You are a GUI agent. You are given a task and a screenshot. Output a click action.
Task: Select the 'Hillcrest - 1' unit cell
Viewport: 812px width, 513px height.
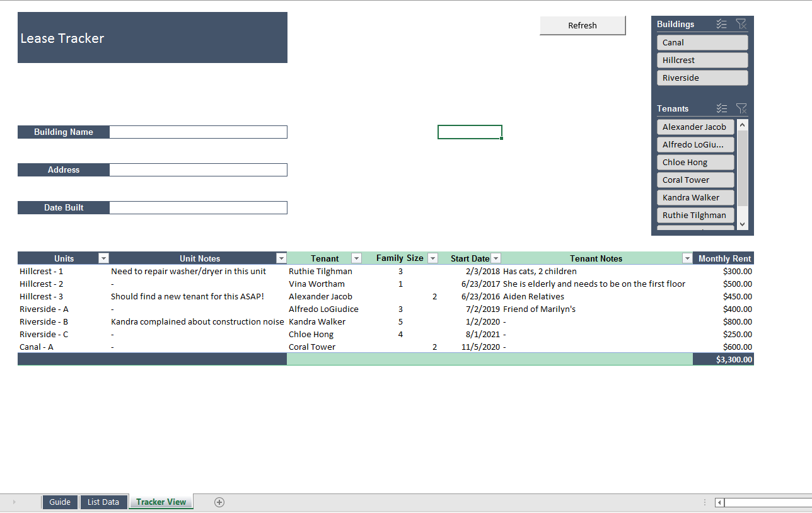coord(64,271)
